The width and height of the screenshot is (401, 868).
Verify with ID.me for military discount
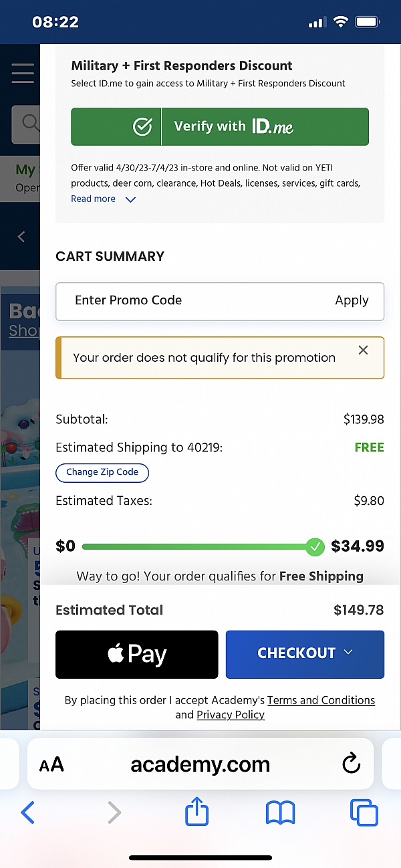(219, 126)
